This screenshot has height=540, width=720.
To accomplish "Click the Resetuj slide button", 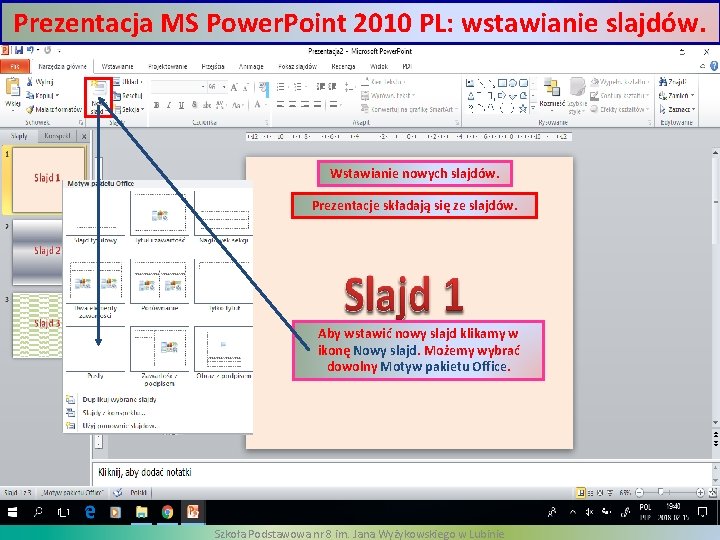I will (x=128, y=96).
